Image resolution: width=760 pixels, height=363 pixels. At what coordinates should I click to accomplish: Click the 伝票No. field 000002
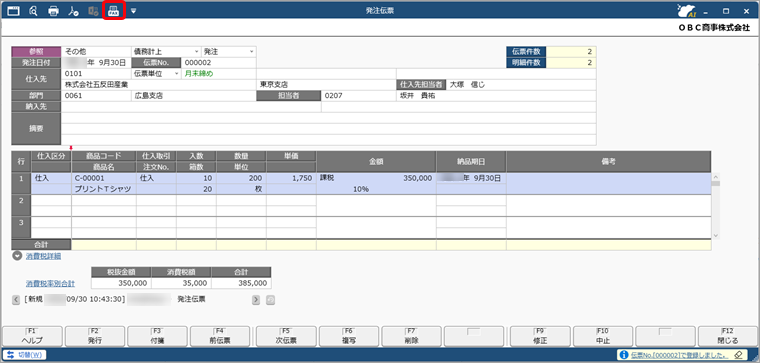coord(218,63)
